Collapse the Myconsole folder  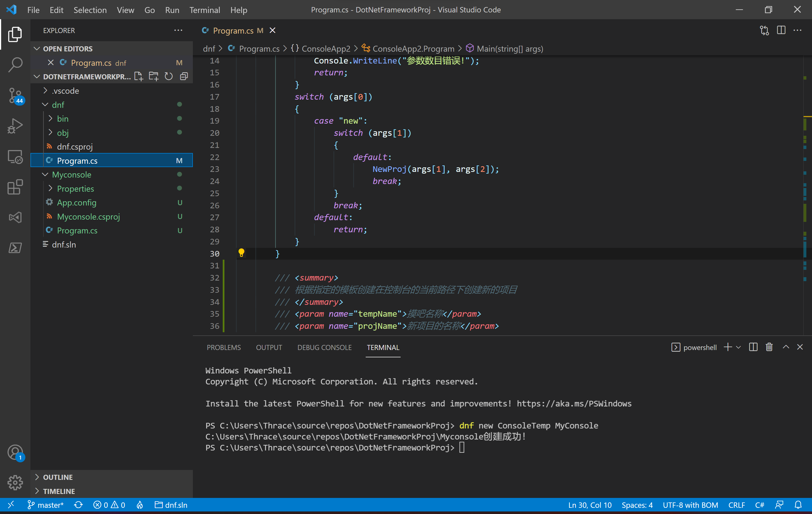[x=72, y=174]
